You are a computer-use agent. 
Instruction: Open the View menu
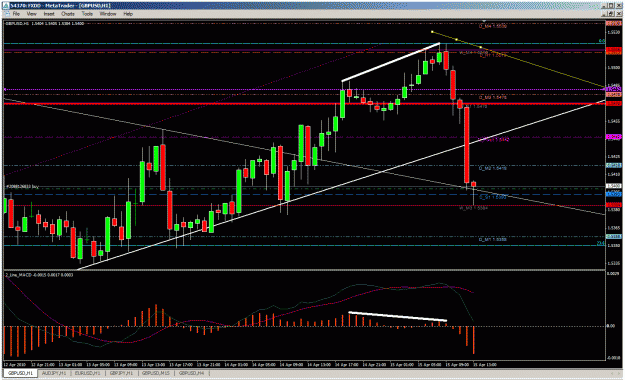coord(31,14)
